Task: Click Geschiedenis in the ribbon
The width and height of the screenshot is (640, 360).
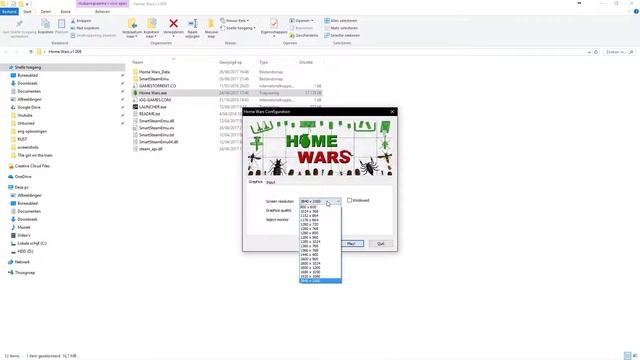Action: pyautogui.click(x=304, y=36)
